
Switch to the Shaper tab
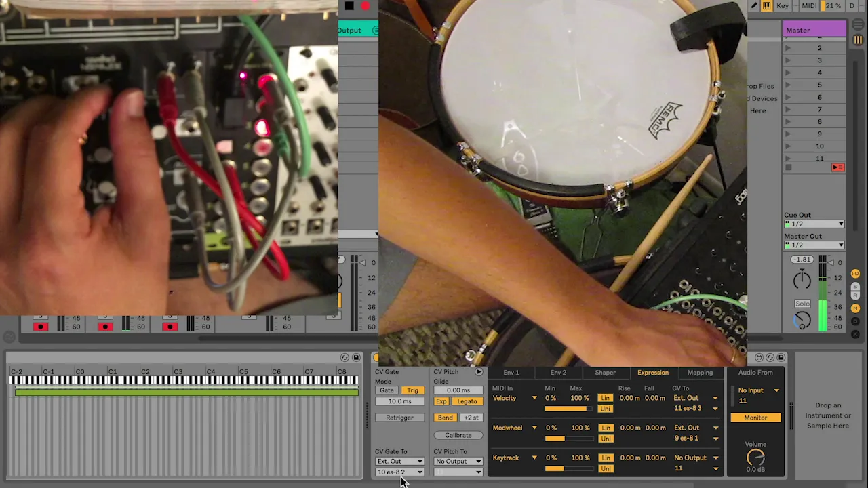(x=605, y=372)
